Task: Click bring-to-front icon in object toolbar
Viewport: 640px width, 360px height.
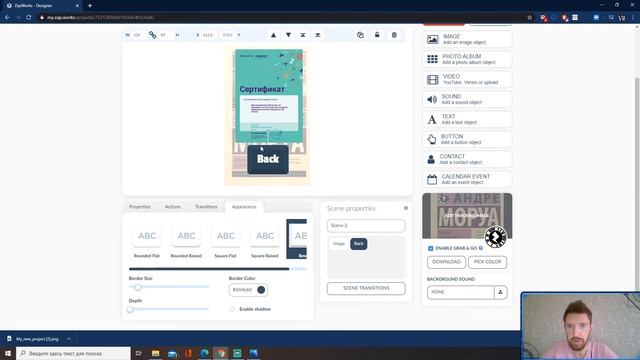Action: pyautogui.click(x=303, y=35)
